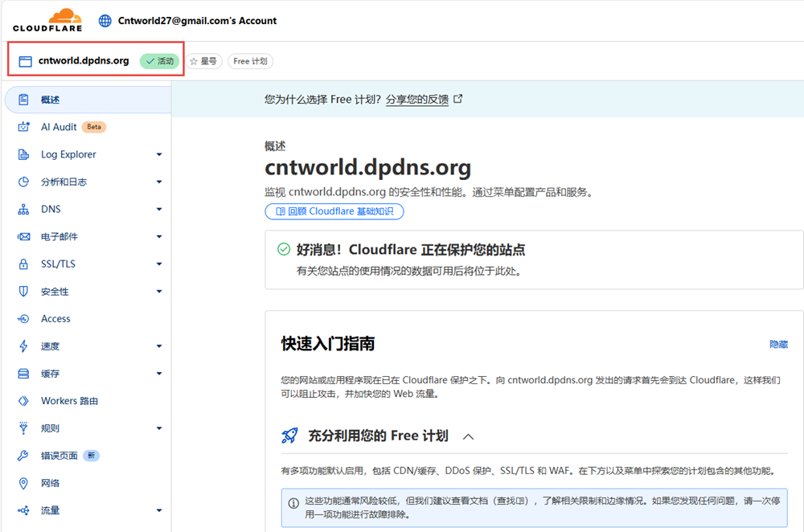804x532 pixels.
Task: Collapse 充分利用您的 Free 计划 section chevron
Action: 468,436
